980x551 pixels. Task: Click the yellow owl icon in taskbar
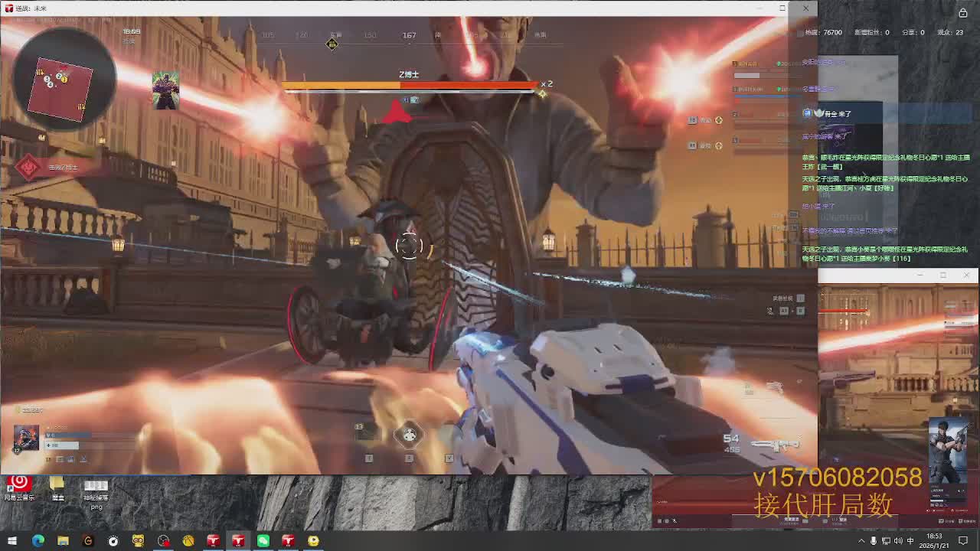(138, 541)
